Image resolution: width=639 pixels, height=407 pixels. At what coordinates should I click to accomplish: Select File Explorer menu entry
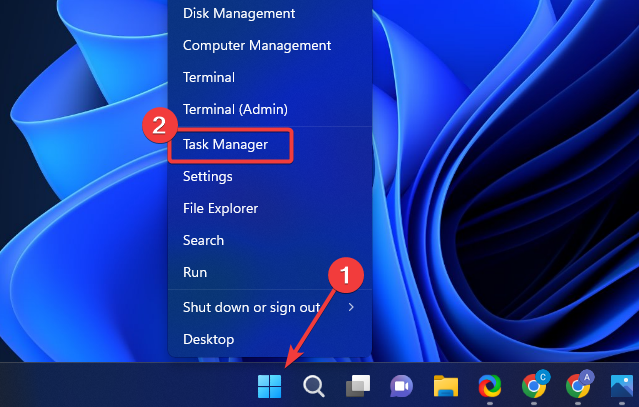270,208
